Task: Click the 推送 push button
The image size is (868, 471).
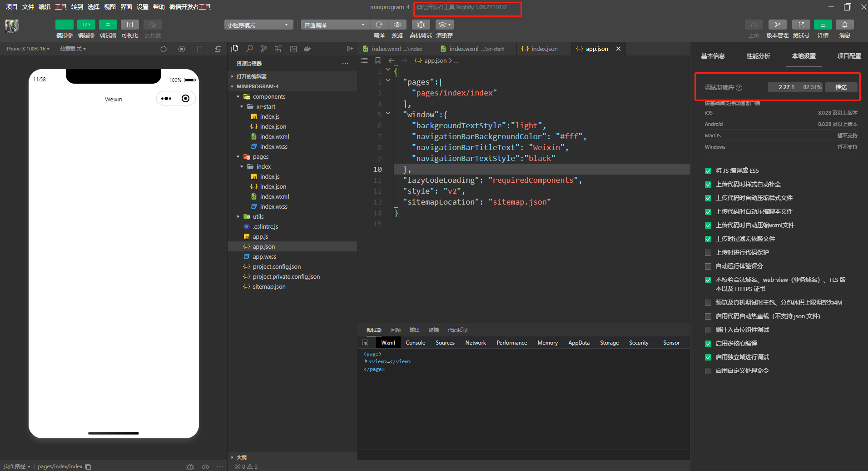Action: pos(841,87)
